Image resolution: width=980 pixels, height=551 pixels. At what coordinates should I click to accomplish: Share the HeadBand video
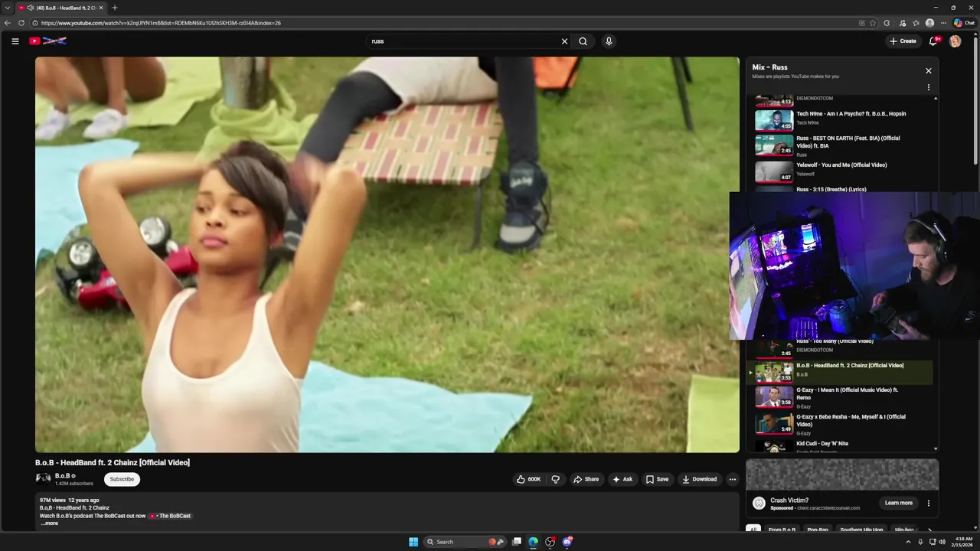pyautogui.click(x=586, y=479)
